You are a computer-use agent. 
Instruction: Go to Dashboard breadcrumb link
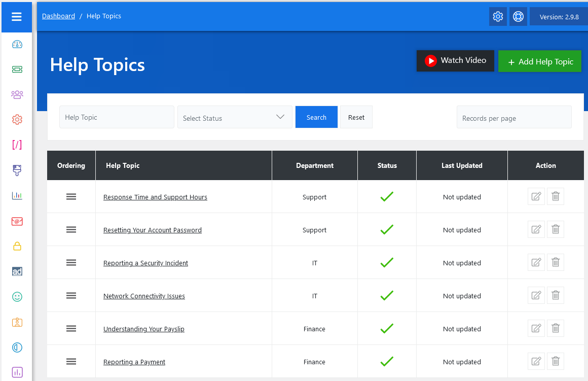58,16
